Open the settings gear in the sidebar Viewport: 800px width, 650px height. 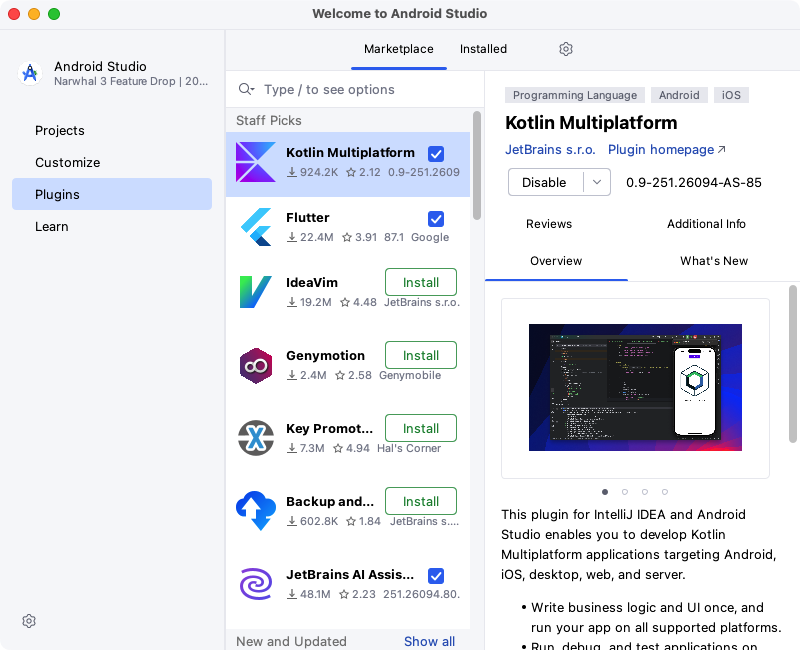[29, 621]
